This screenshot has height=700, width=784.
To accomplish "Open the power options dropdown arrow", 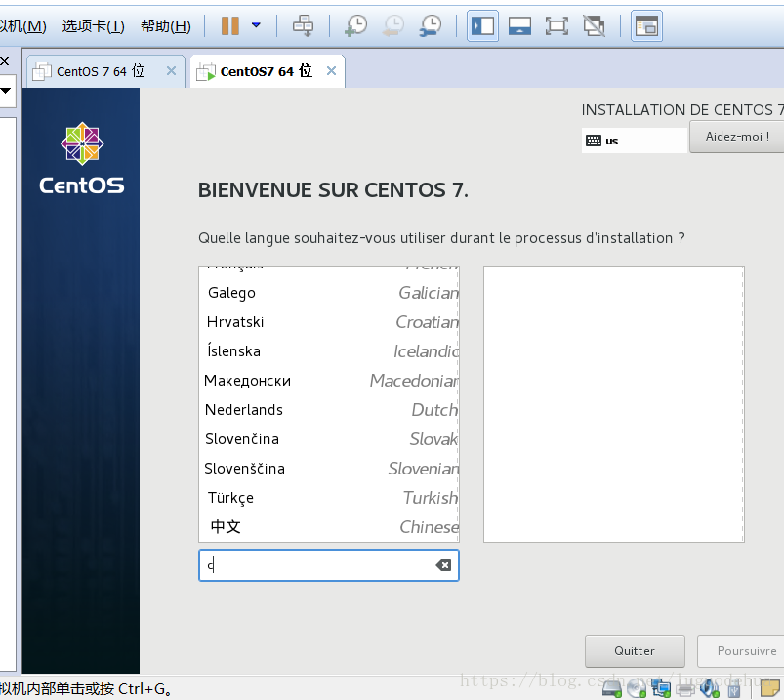I will [x=256, y=26].
